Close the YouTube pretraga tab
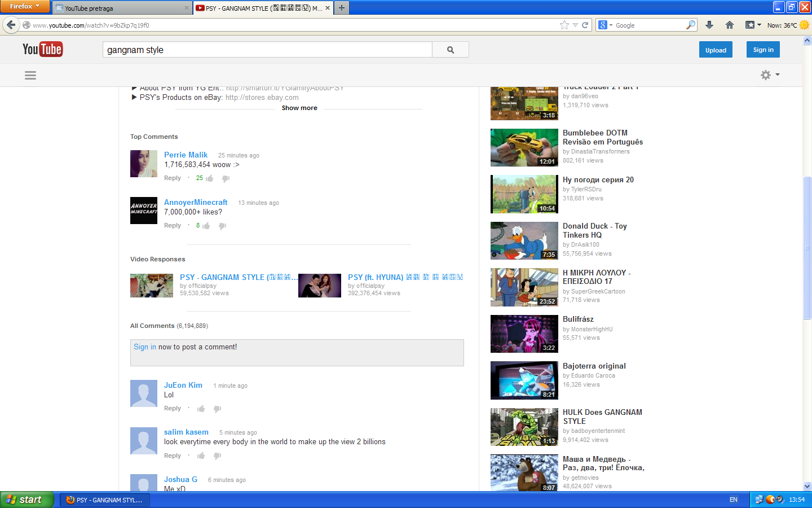The height and width of the screenshot is (508, 812). 187,8
